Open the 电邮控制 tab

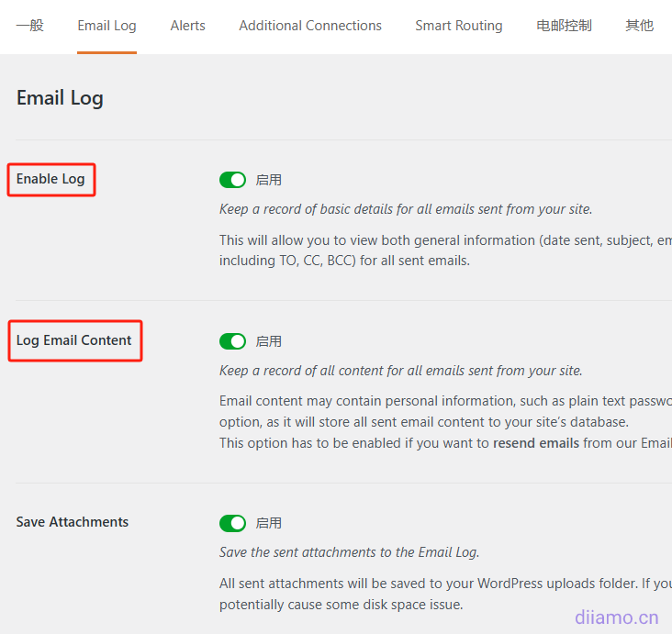point(564,26)
